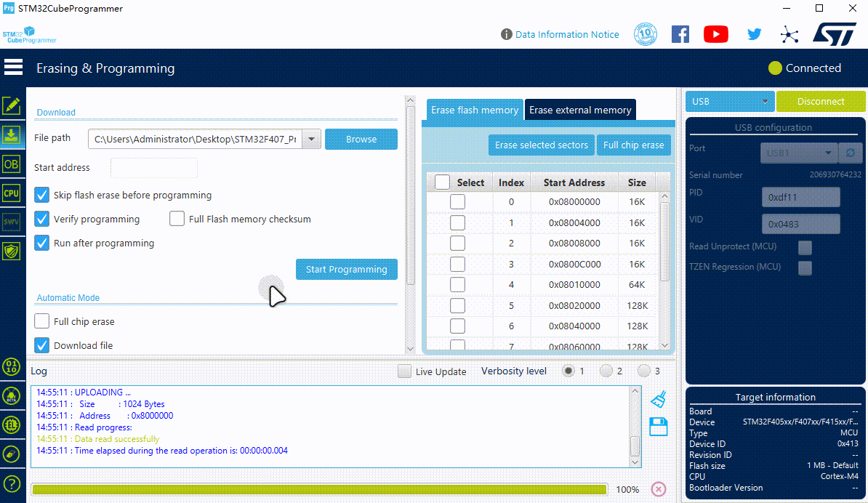This screenshot has width=868, height=503.
Task: Open the hamburger menu
Action: tap(13, 68)
